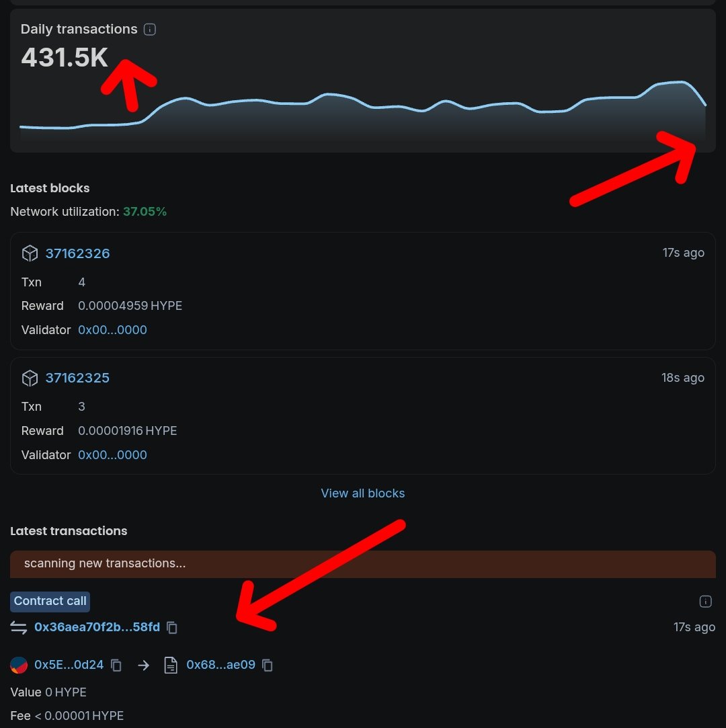Screen dimensions: 726x728
Task: Open transaction 0x36aea70f2b...58fd
Action: click(97, 627)
